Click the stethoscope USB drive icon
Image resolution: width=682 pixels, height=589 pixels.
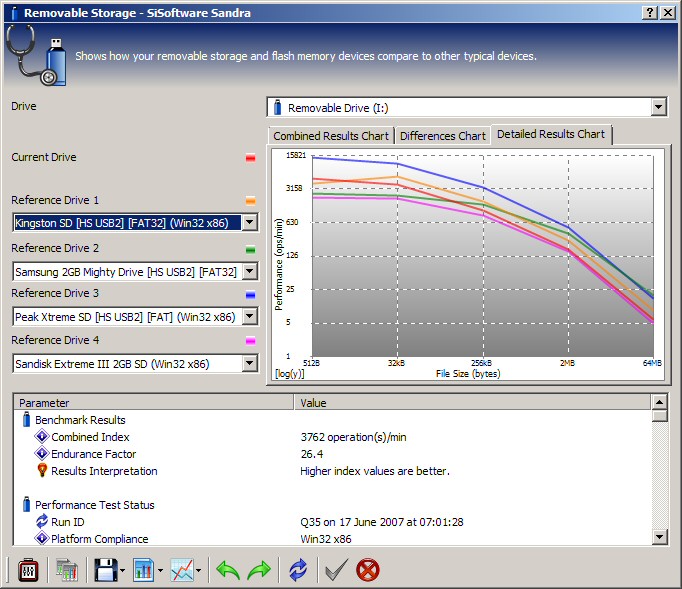click(x=37, y=54)
